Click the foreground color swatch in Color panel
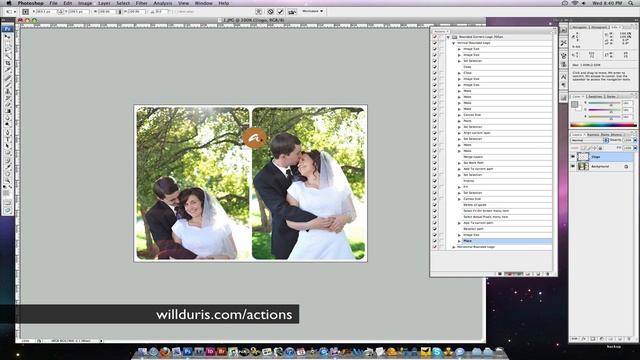This screenshot has width=640, height=360. tap(574, 104)
